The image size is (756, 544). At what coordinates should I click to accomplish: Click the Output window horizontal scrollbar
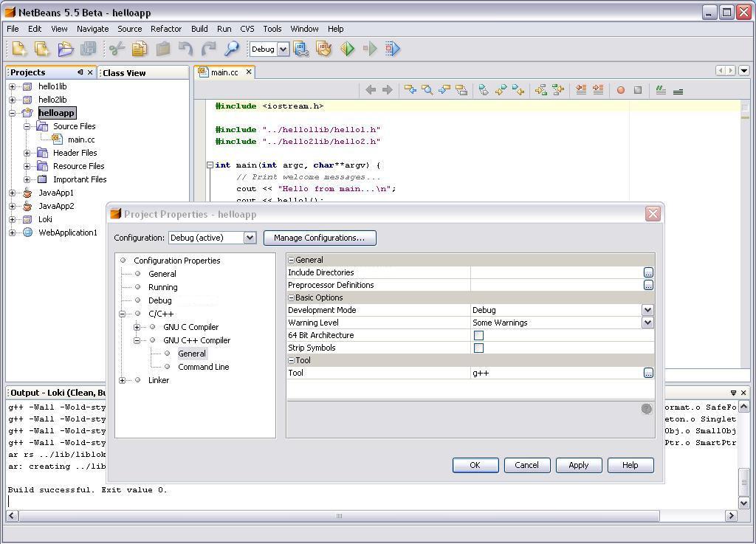pyautogui.click(x=338, y=516)
